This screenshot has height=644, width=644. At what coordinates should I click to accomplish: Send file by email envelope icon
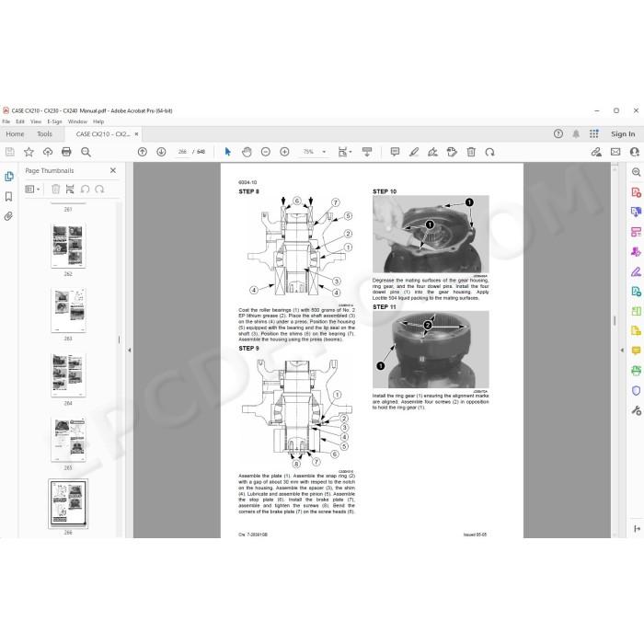click(615, 152)
